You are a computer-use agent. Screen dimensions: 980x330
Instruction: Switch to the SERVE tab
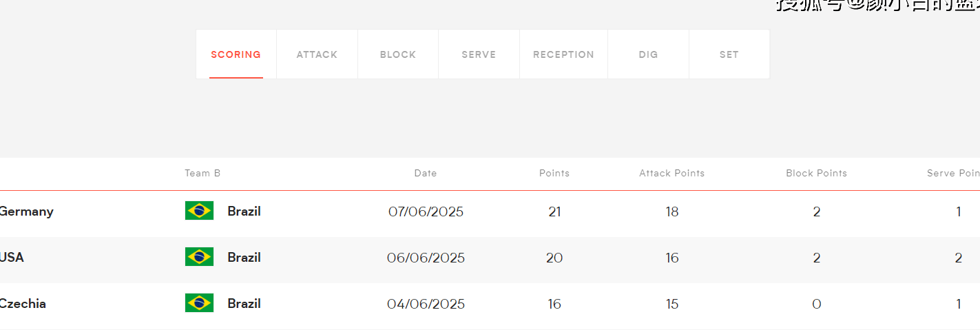point(479,54)
